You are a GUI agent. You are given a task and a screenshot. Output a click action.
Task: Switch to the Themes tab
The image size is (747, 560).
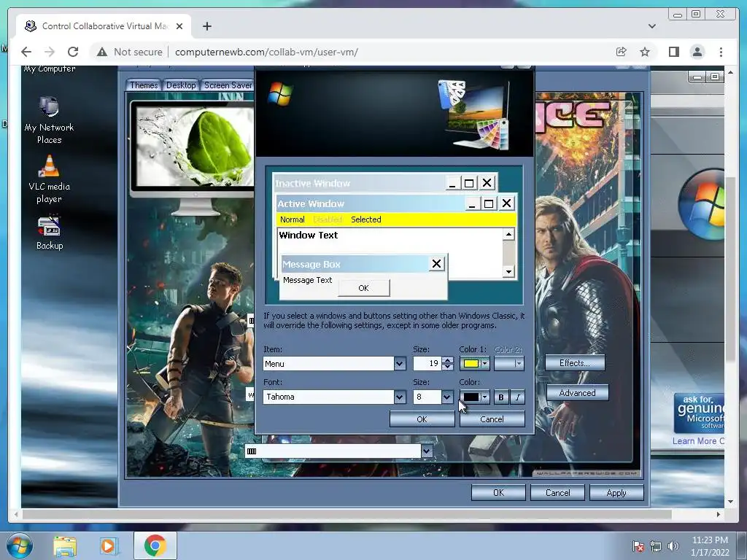click(144, 85)
